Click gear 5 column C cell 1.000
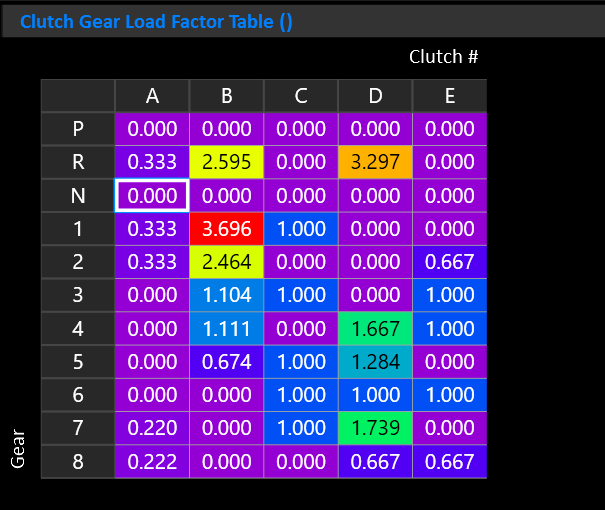Viewport: 605px width, 510px height. [301, 362]
